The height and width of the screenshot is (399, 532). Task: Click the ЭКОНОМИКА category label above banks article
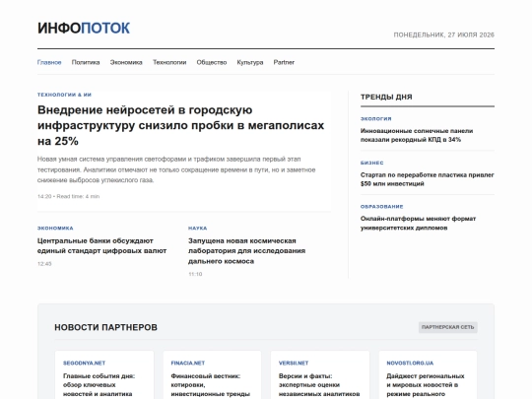(55, 229)
